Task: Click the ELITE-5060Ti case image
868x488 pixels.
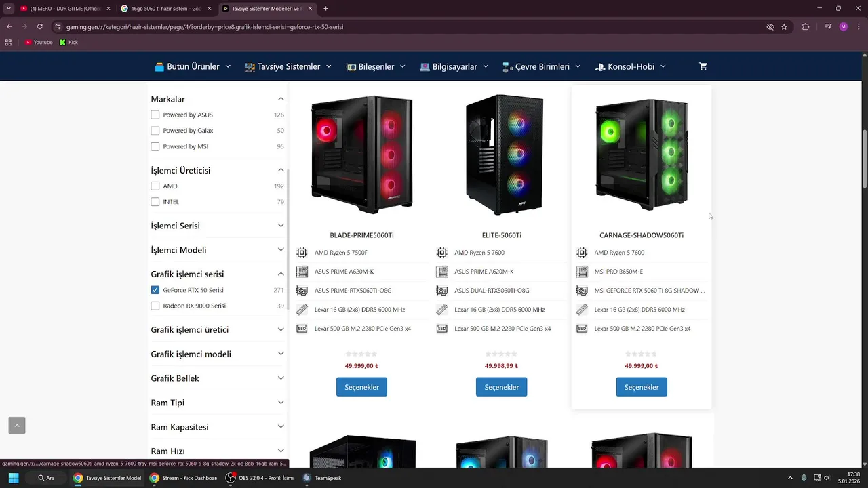Action: 502,155
